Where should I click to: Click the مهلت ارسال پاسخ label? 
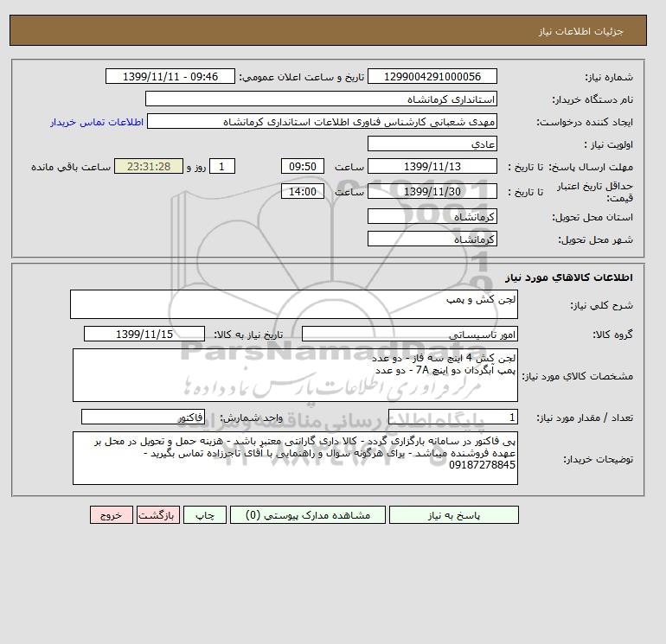point(591,167)
